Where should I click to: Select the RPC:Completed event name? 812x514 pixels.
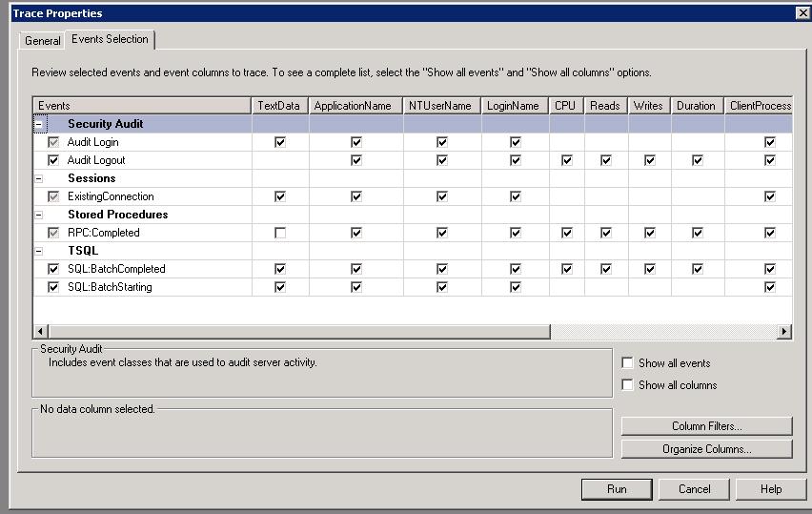[104, 233]
